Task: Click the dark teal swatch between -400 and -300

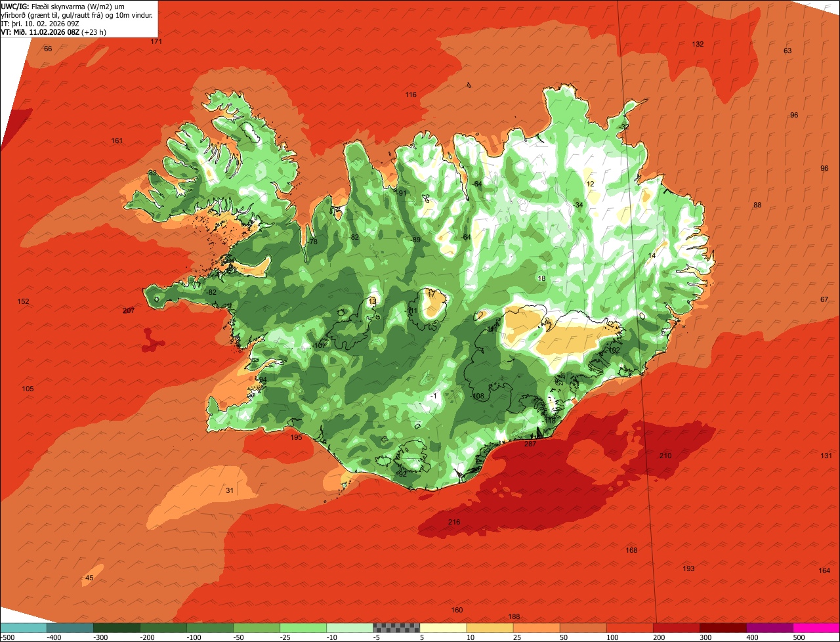Action: 70,628
